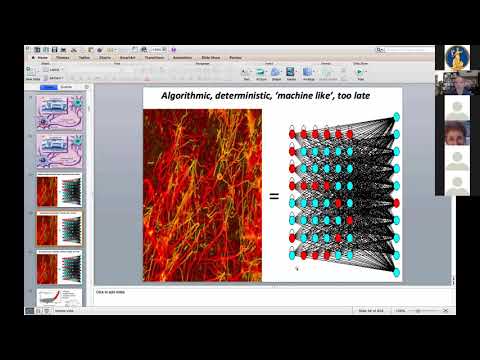Viewport: 480px width, 360px height.
Task: Switch to the Home ribbon tab
Action: [42, 58]
